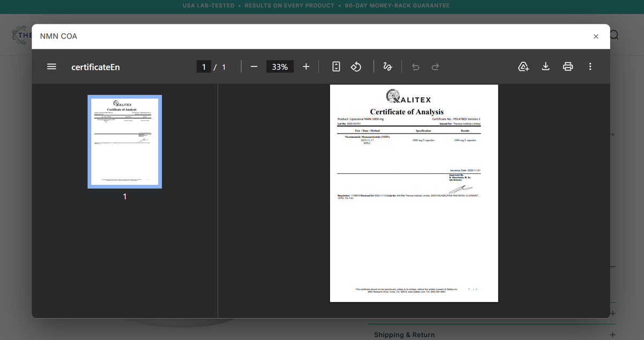
Task: Toggle the PDF sidebar menu icon
Action: click(52, 67)
